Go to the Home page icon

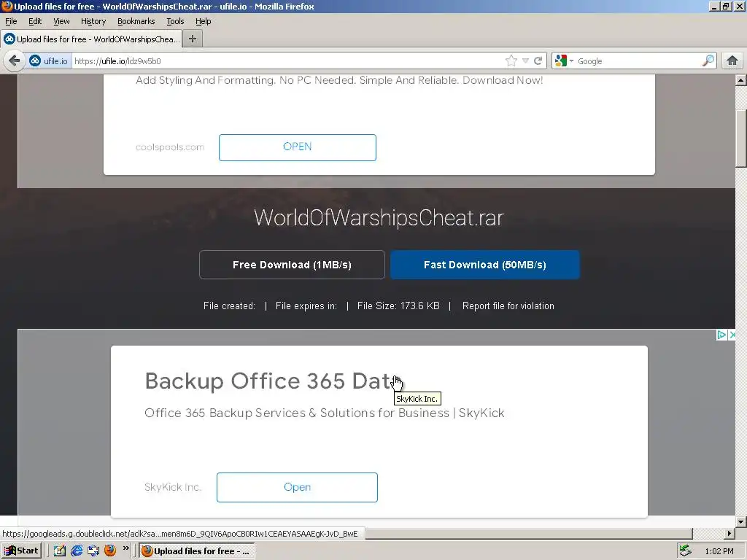pyautogui.click(x=732, y=61)
